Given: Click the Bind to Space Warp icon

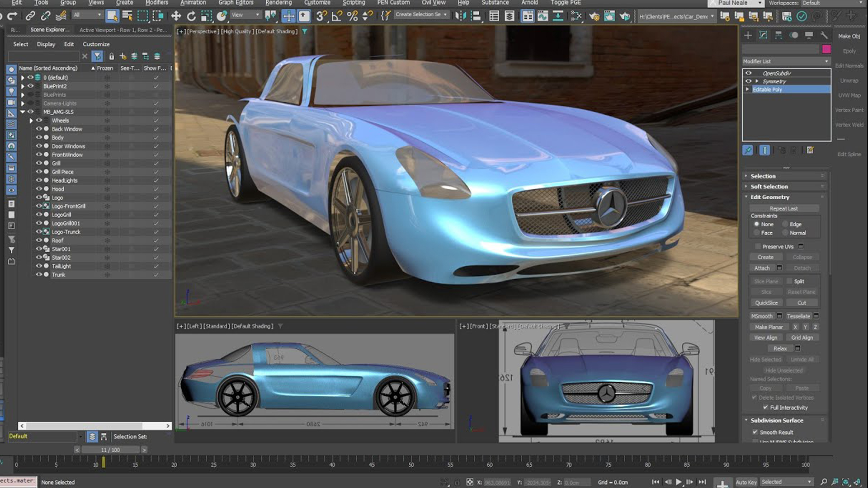Looking at the screenshot, I should pos(61,16).
